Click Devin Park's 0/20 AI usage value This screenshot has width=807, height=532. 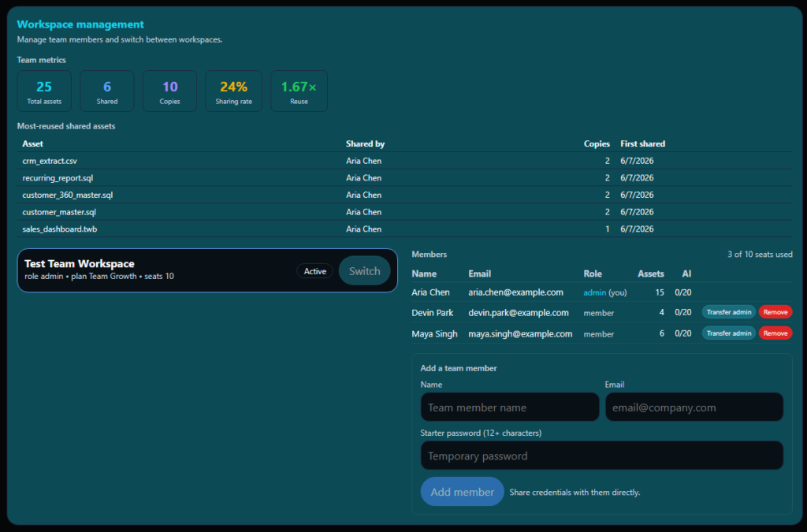pyautogui.click(x=683, y=313)
